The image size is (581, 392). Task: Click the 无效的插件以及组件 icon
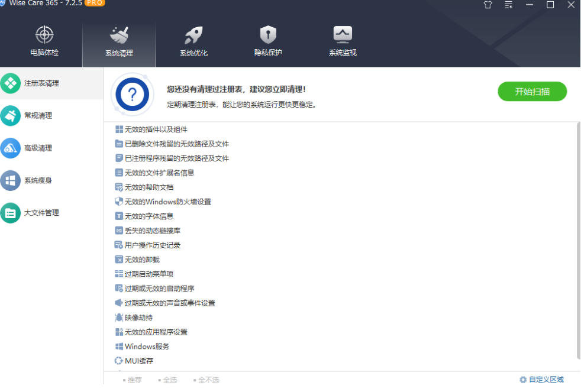click(119, 129)
